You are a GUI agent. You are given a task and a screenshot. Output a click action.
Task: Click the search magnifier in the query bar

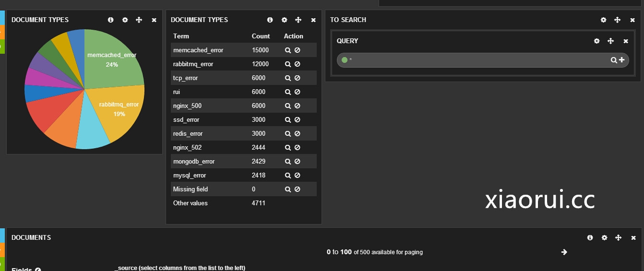tap(613, 60)
